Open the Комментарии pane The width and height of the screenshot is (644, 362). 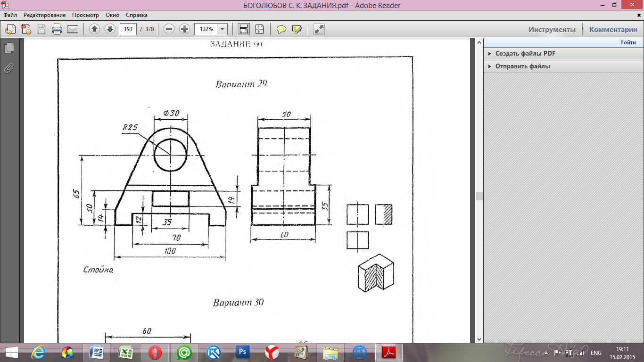(x=613, y=29)
